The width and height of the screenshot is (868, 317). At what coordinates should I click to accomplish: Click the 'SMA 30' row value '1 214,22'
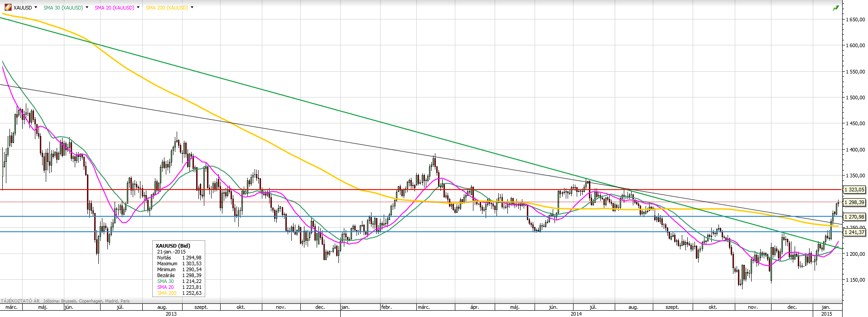coord(192,281)
